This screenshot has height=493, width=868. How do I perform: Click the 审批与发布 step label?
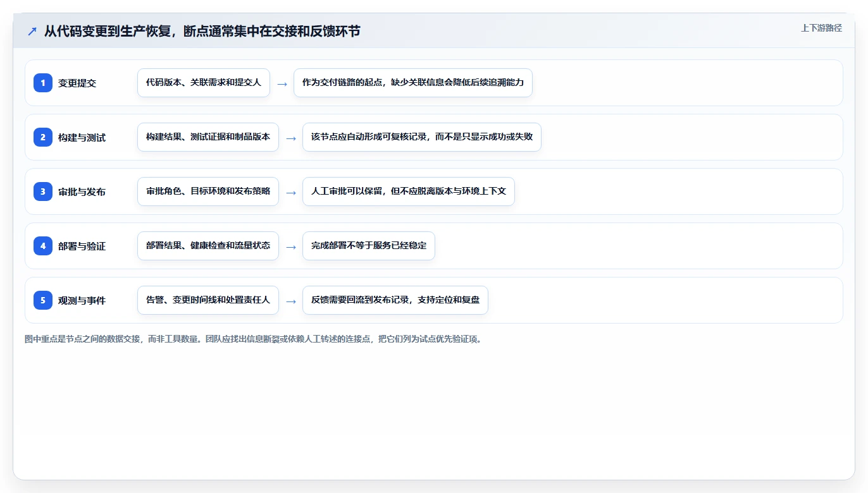tap(82, 192)
